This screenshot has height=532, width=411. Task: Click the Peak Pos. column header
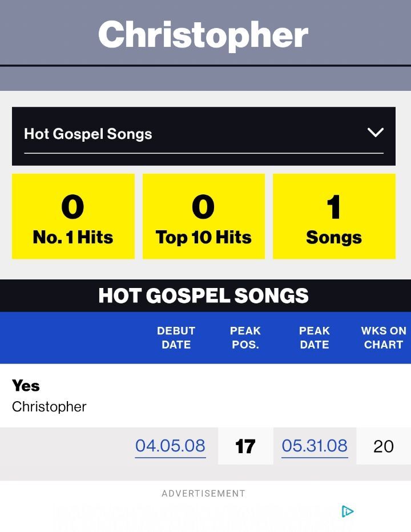click(245, 338)
